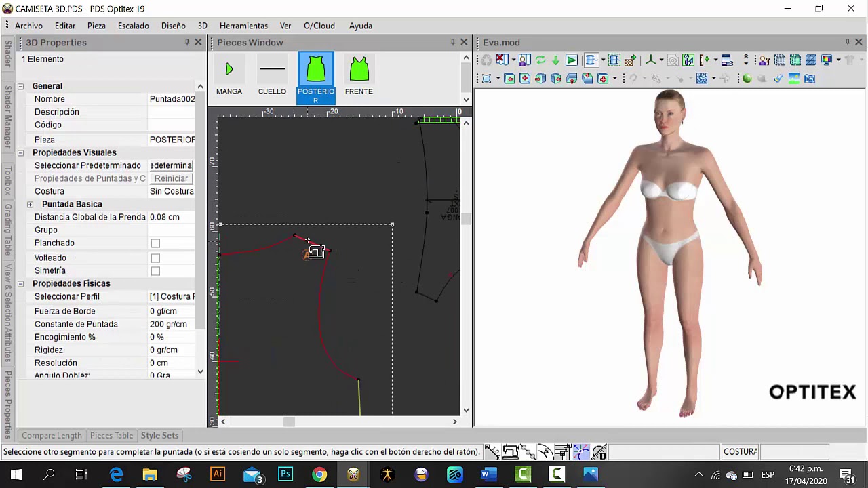Click the Reiniciar button
Screen dimensions: 868x488
coord(171,178)
